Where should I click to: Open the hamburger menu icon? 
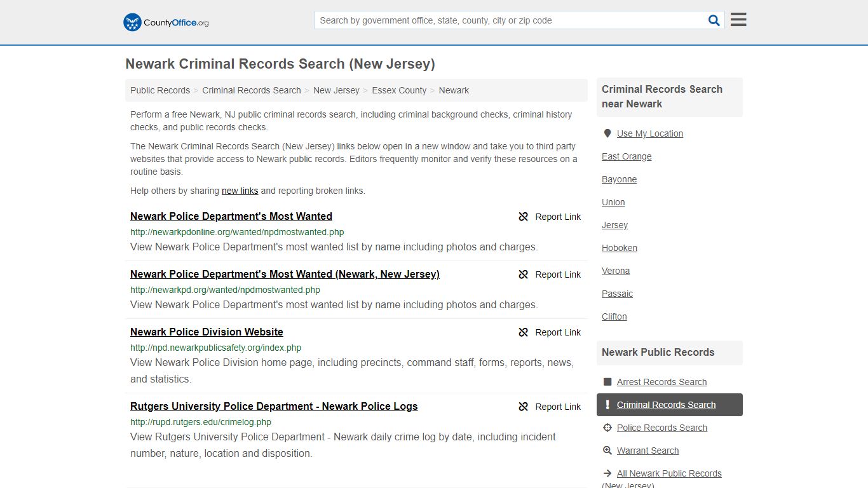pyautogui.click(x=738, y=20)
